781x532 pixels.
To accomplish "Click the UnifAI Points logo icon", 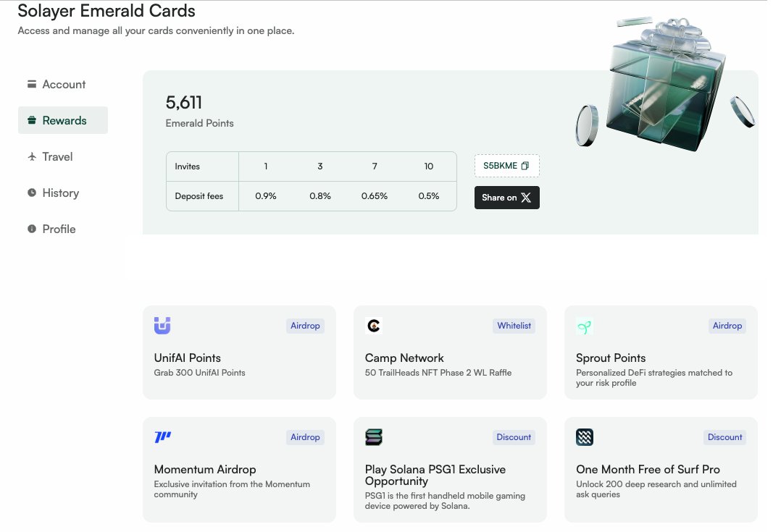I will pyautogui.click(x=161, y=326).
